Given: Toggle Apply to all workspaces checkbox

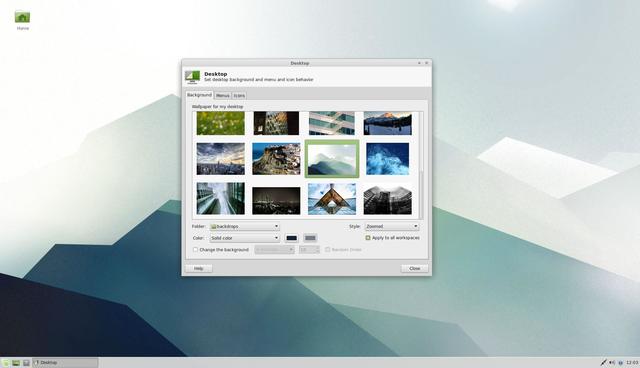Looking at the screenshot, I should (368, 238).
